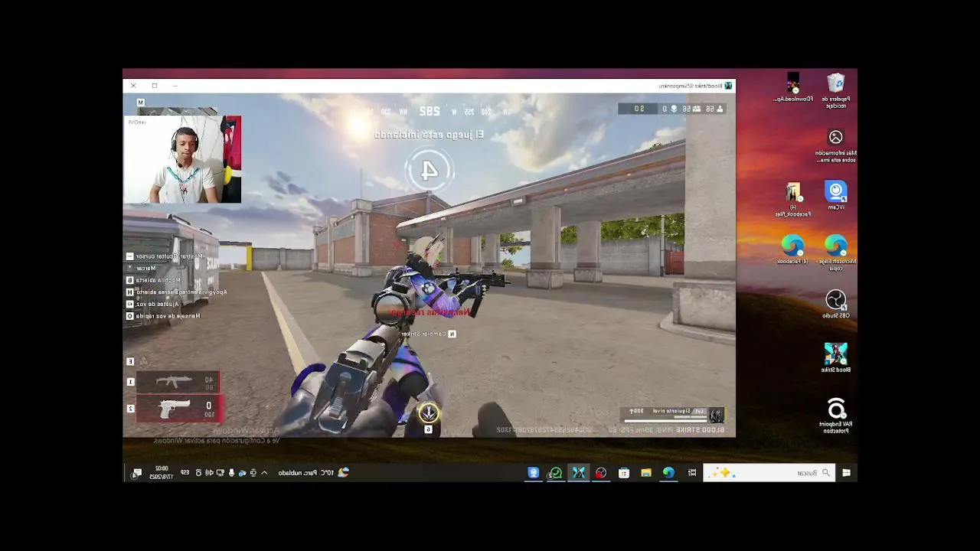Click the Buscar taskbar search box
The width and height of the screenshot is (980, 551).
(769, 473)
